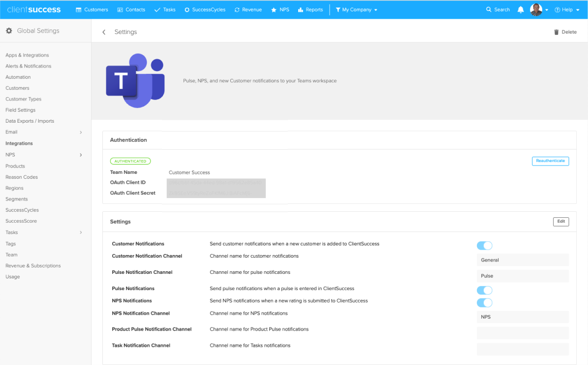Click the OAuth Client ID label
The height and width of the screenshot is (365, 588).
click(x=127, y=182)
